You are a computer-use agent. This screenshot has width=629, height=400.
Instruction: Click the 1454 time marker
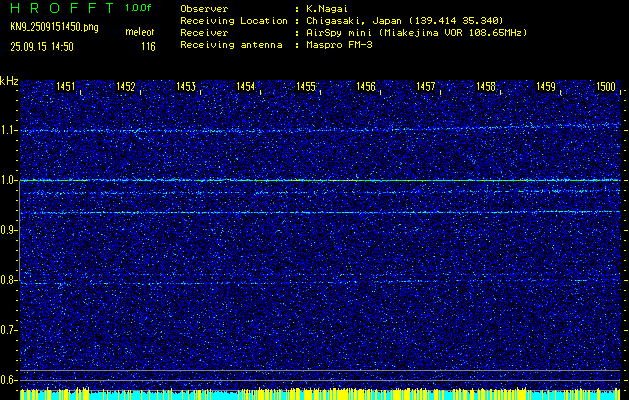[246, 87]
